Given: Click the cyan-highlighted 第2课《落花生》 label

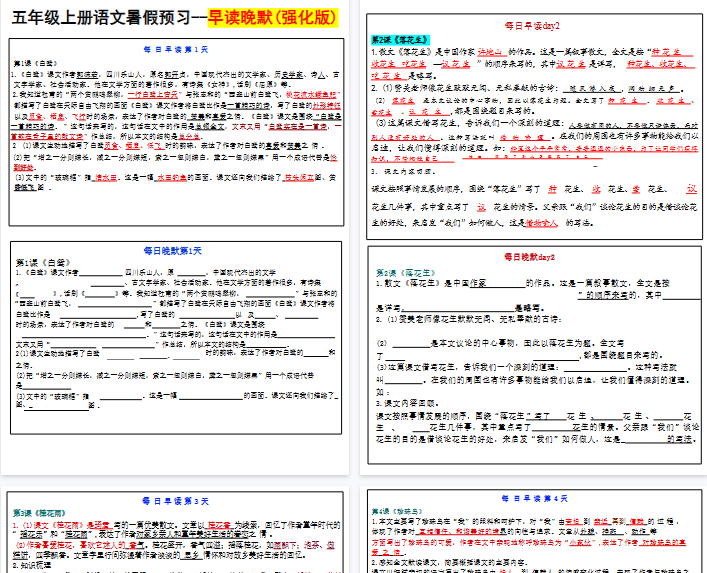Looking at the screenshot, I should (399, 40).
